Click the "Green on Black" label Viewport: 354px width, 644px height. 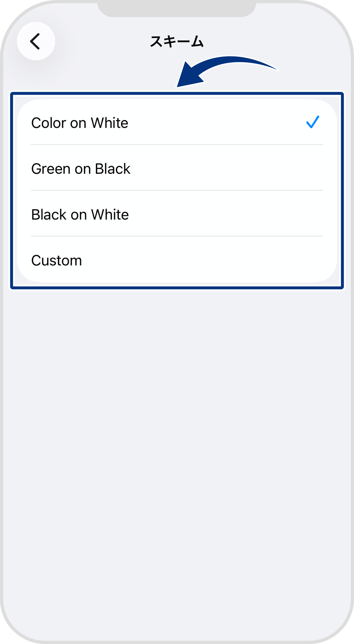[81, 169]
